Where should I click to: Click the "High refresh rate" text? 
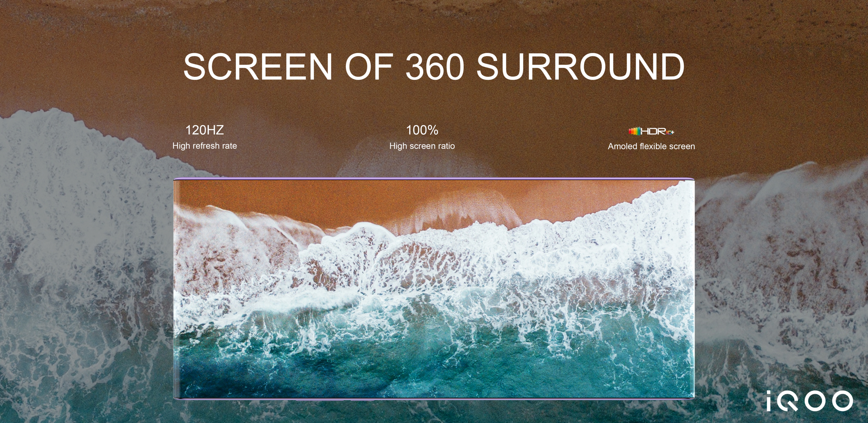(204, 146)
